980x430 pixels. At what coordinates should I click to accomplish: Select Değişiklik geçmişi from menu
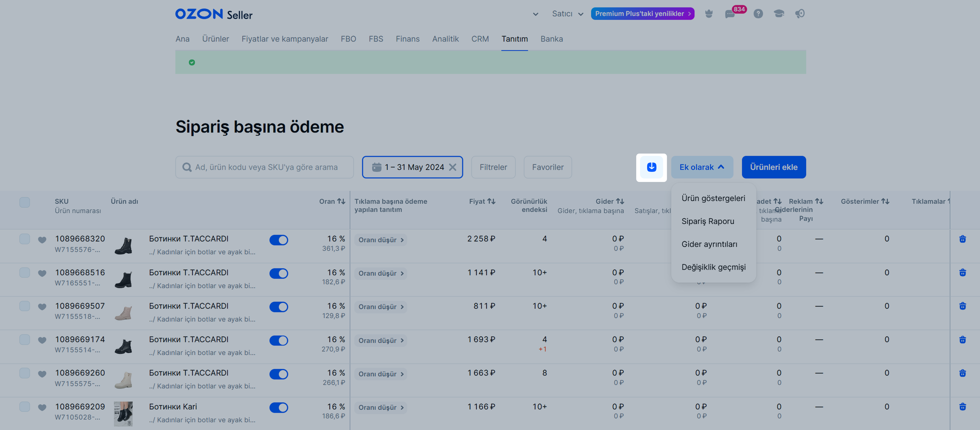[x=713, y=267]
